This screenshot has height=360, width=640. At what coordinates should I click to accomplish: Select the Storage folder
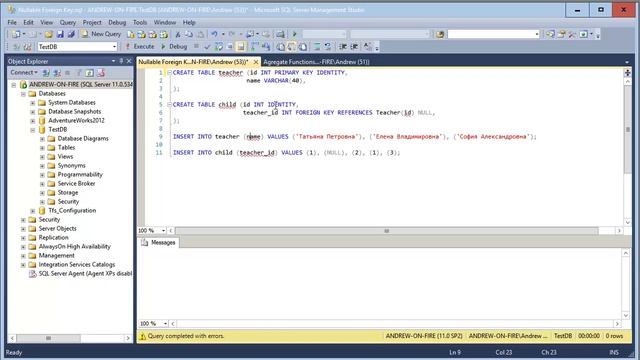click(68, 192)
